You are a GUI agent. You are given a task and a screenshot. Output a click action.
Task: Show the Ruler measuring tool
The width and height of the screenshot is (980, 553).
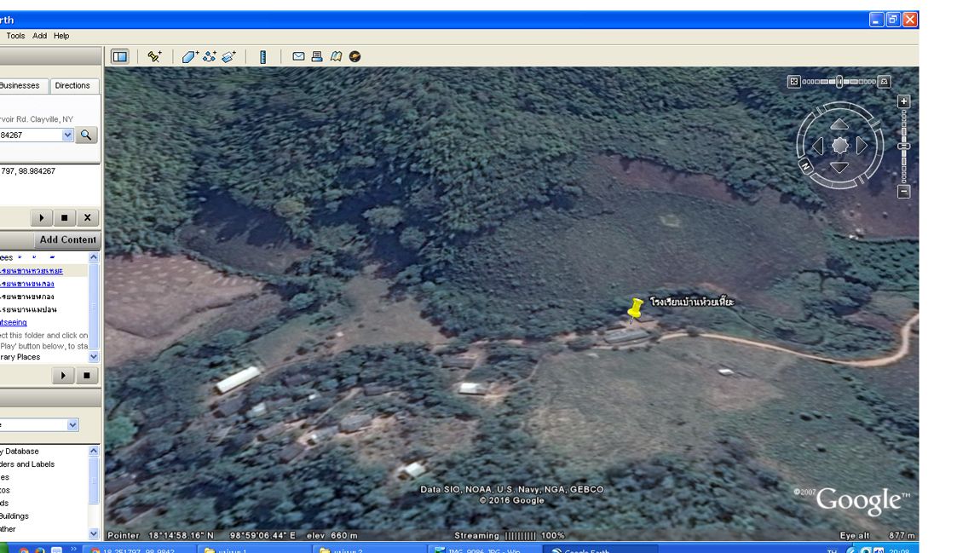pos(263,56)
